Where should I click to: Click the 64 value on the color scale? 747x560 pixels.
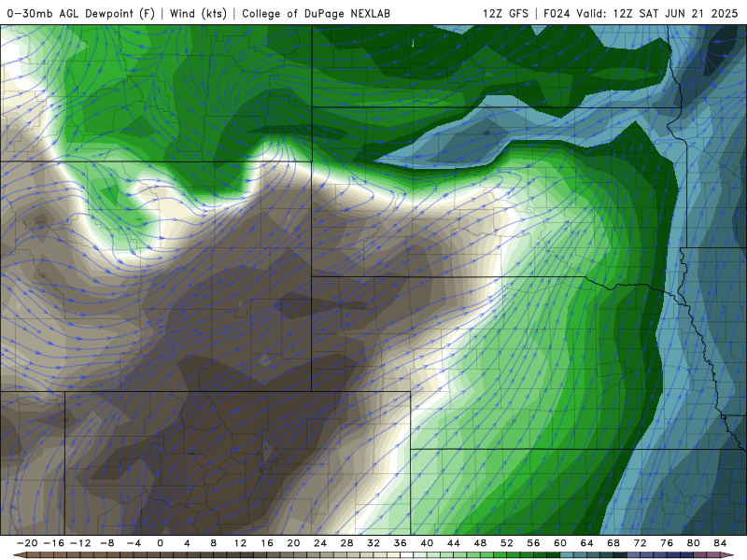click(x=587, y=543)
